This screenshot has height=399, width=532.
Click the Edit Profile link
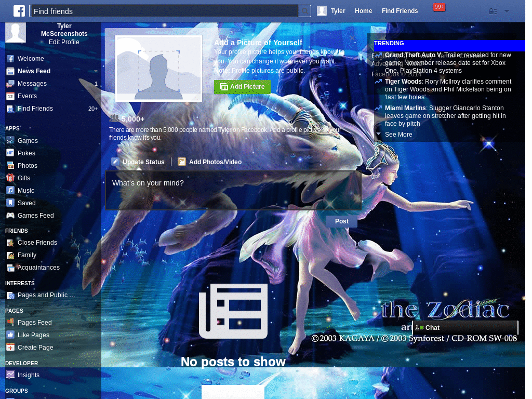click(x=64, y=42)
